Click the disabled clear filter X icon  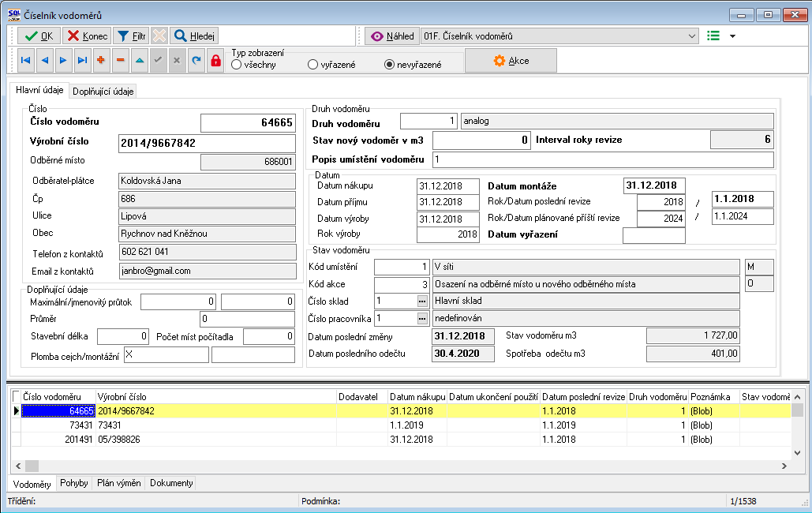point(159,36)
